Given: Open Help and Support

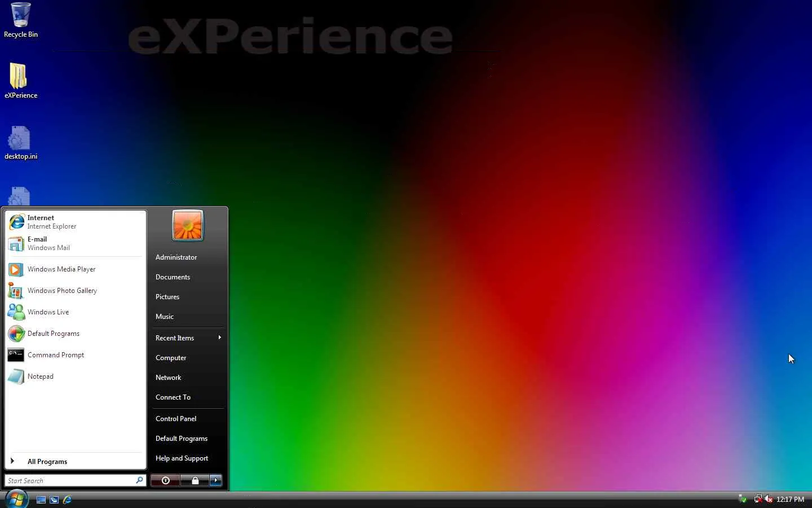Looking at the screenshot, I should point(188,458).
